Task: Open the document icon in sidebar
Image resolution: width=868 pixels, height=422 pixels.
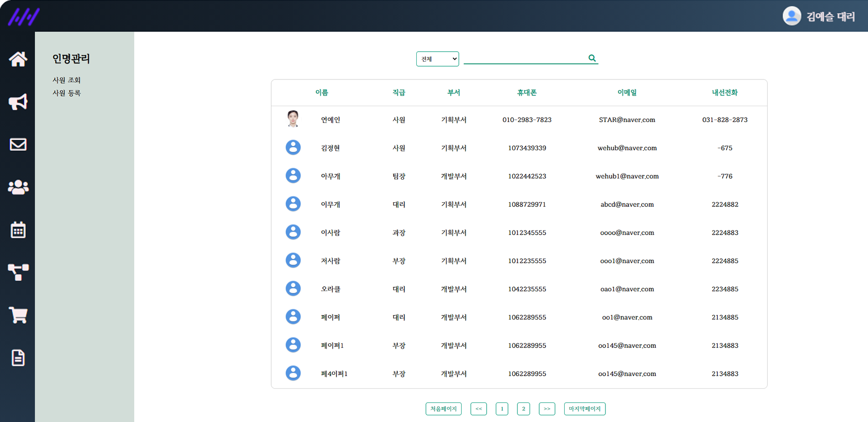Action: tap(18, 358)
